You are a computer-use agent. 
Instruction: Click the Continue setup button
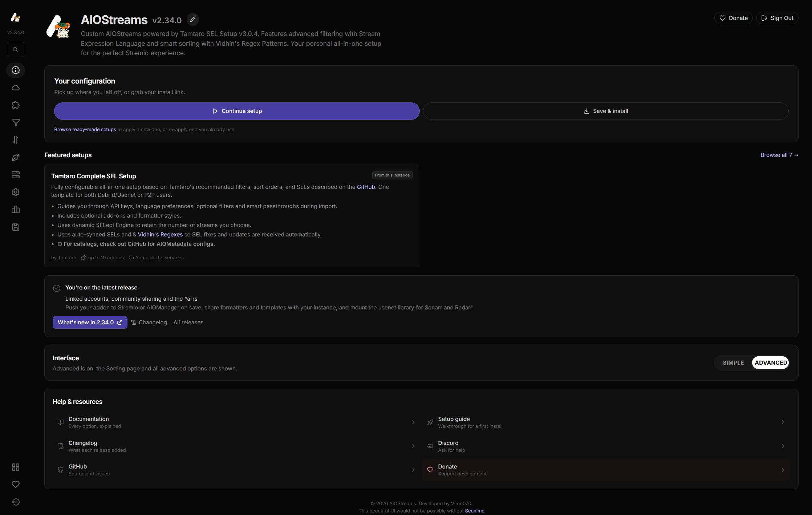click(x=237, y=111)
